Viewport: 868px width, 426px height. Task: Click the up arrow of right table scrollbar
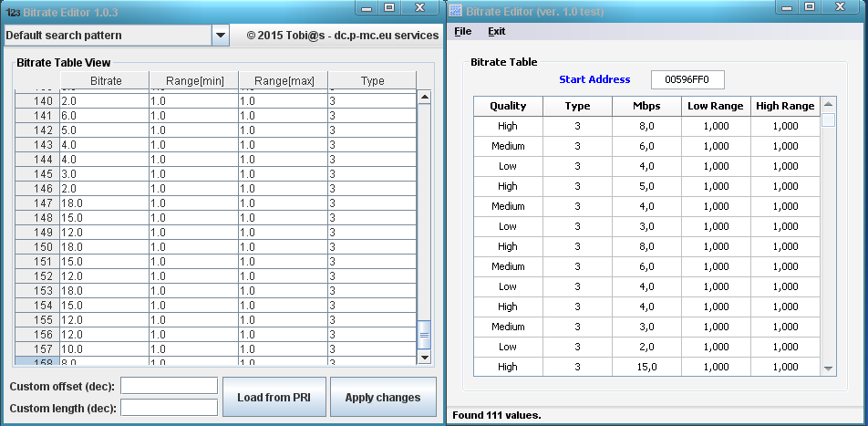[828, 104]
